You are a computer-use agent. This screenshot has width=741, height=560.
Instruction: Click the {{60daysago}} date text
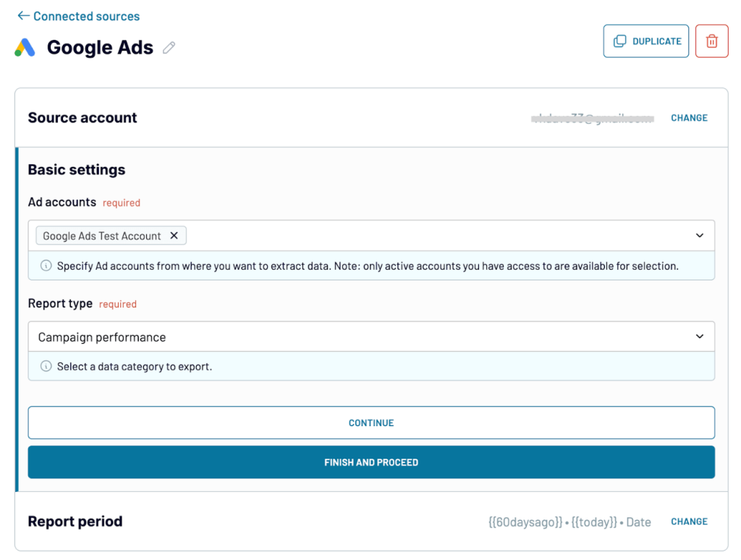point(525,522)
